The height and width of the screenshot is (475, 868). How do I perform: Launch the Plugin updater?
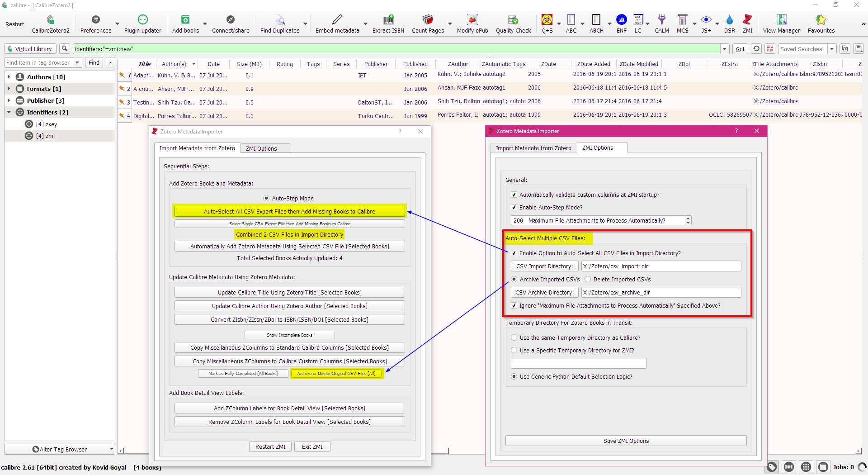point(142,20)
